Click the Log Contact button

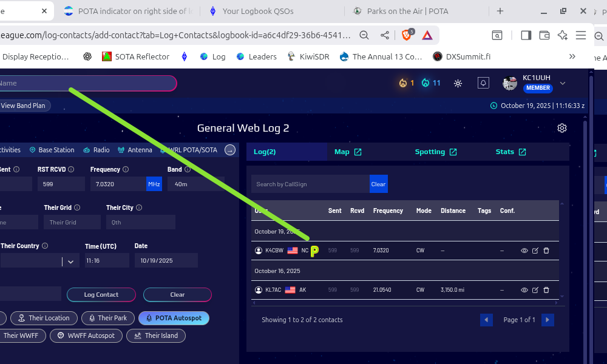pos(101,295)
